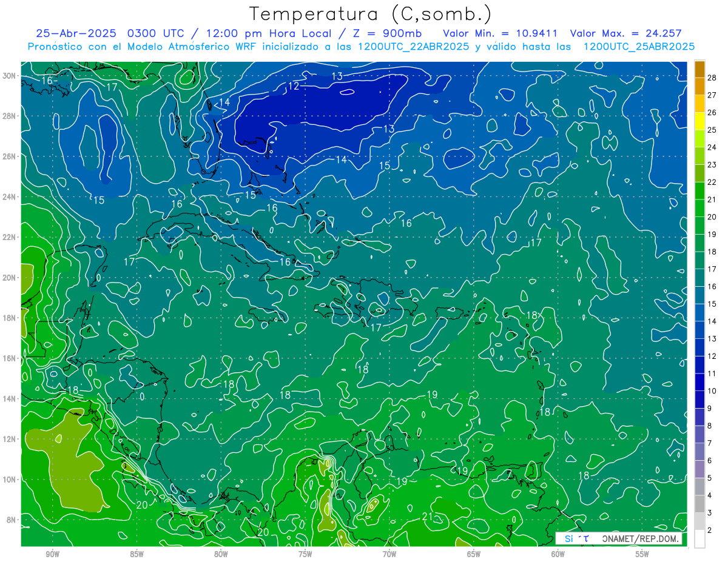Click the white swatch below 2
Image resolution: width=728 pixels, height=562 pixels.
(699, 539)
